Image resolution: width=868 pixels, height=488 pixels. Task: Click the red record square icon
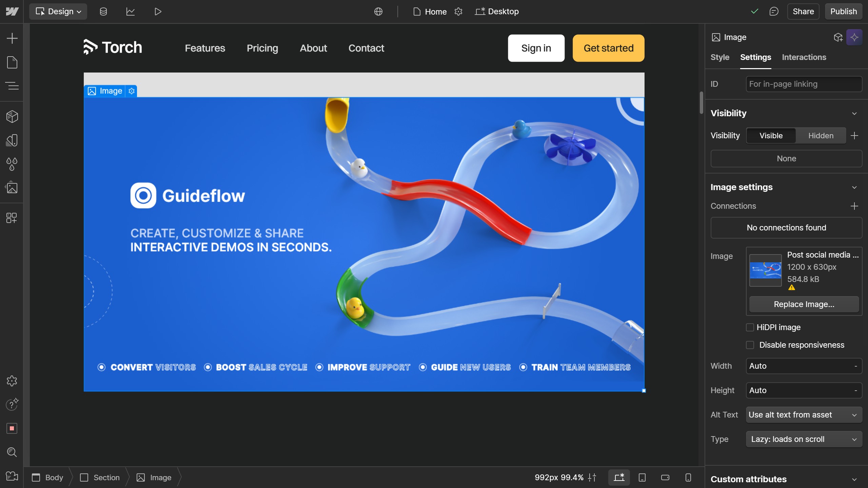(12, 428)
